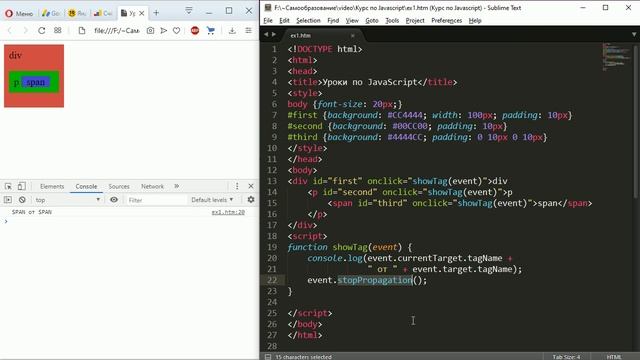Screen dimensions: 640x360
Task: Clear the console with the ban icon
Action: (x=22, y=200)
